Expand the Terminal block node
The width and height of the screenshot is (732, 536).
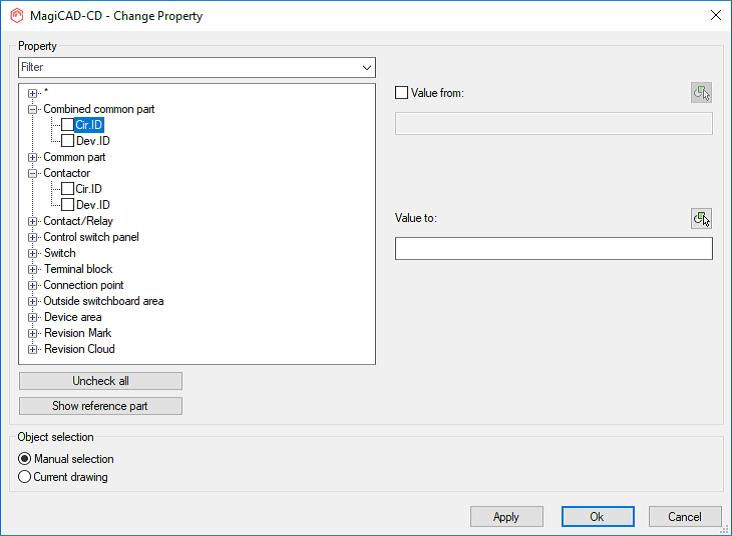32,269
